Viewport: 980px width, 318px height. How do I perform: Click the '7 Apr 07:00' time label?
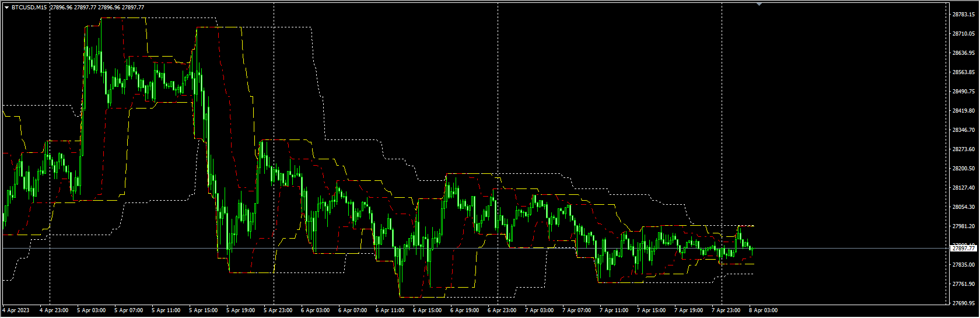pyautogui.click(x=576, y=310)
